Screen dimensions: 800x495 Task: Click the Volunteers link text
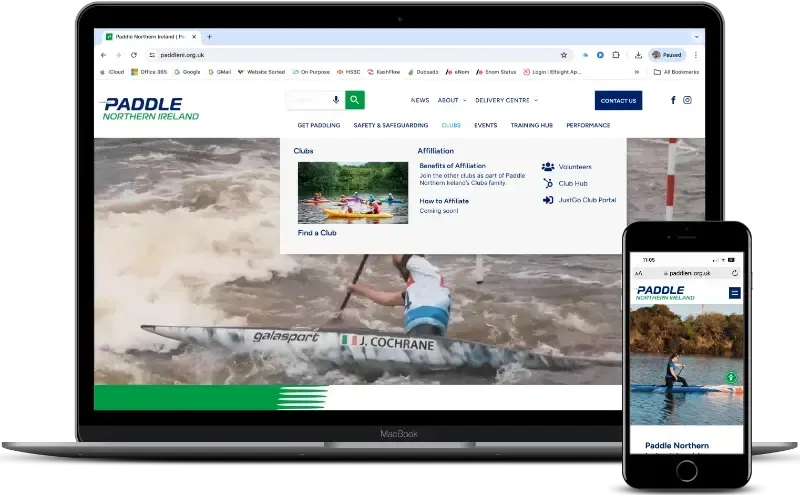[575, 167]
